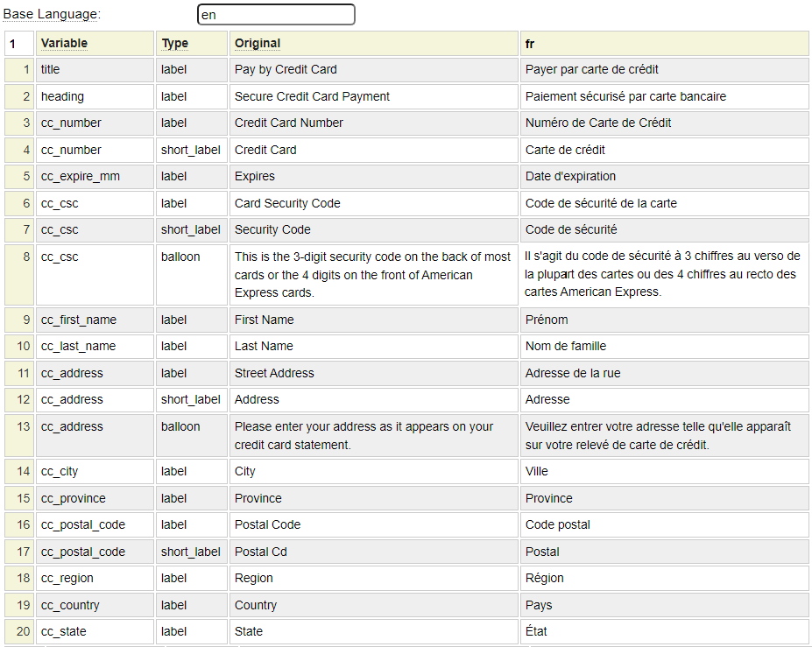Edit the 'Numéro de Carte de Crédit' translation

pos(664,123)
